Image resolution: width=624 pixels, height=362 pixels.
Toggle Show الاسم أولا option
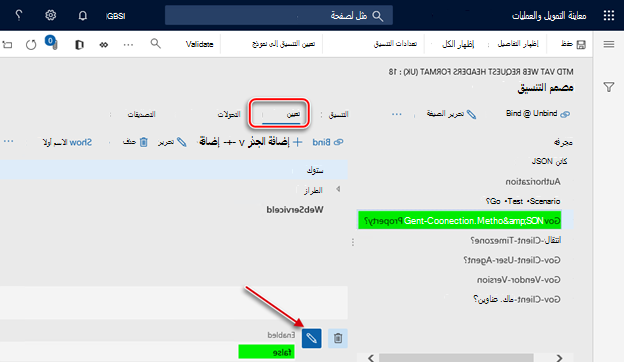click(x=67, y=142)
